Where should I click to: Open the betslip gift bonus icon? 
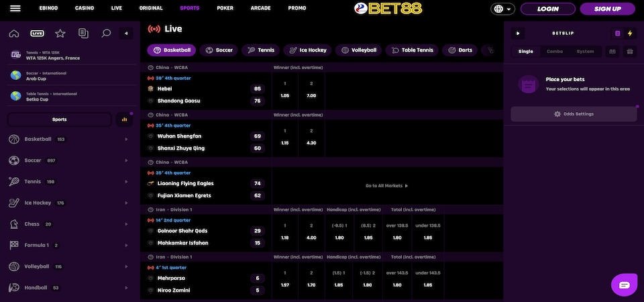coord(630,52)
